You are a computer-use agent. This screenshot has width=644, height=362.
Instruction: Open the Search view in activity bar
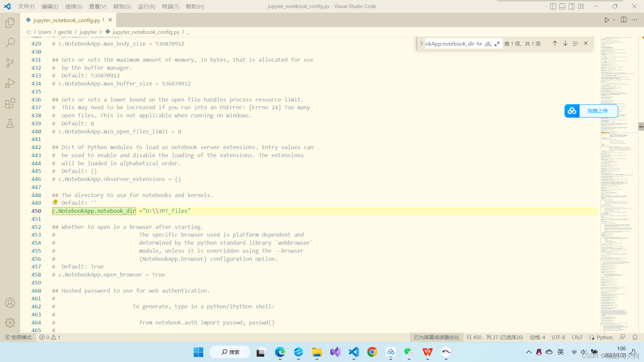10,43
